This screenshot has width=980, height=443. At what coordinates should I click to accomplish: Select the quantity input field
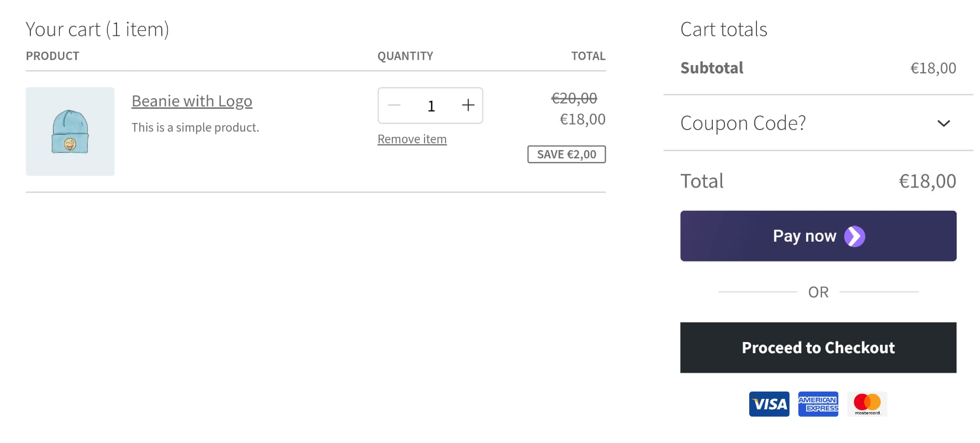click(x=431, y=105)
